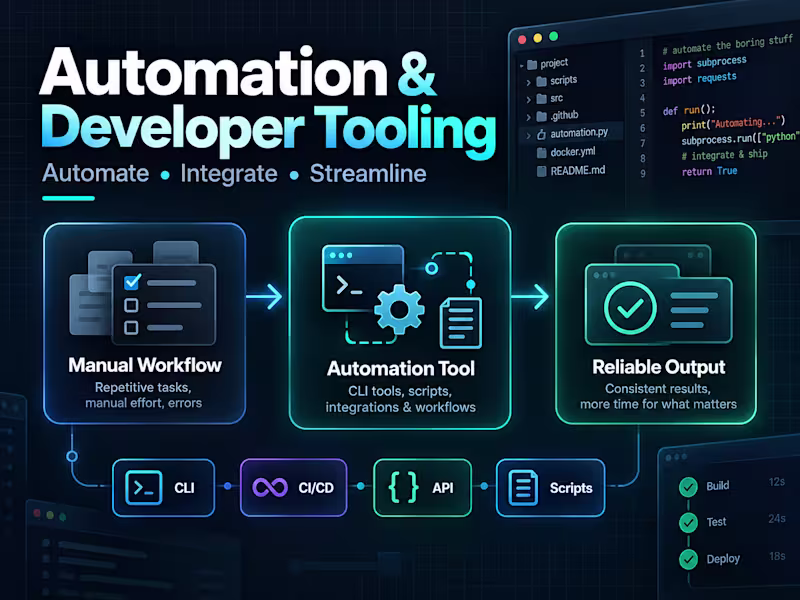This screenshot has height=600, width=800.
Task: Click the README.md file icon
Action: point(542,171)
